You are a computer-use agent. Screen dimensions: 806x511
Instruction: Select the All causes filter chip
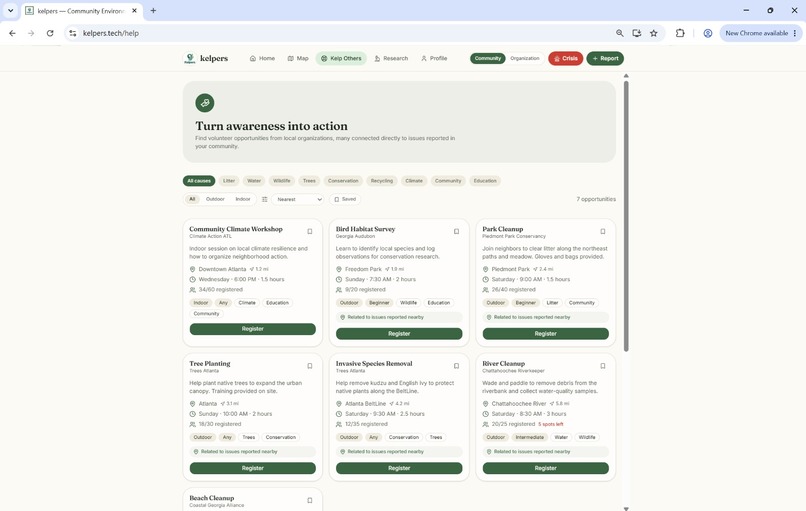coord(199,181)
